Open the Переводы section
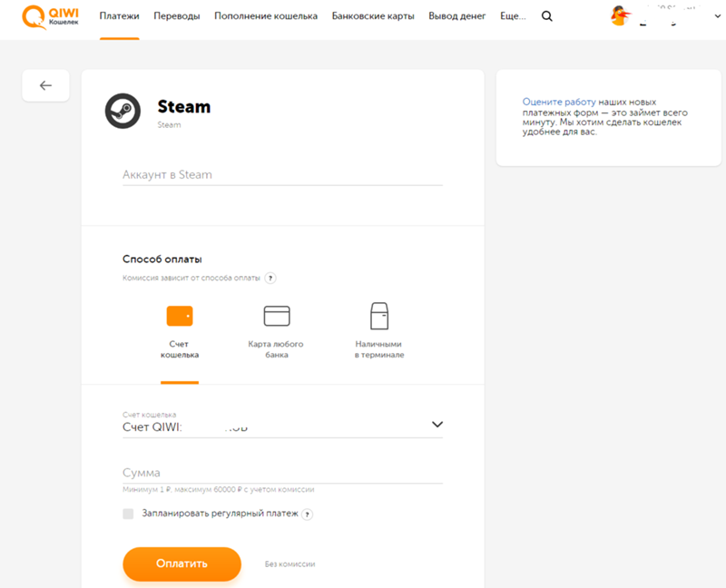This screenshot has width=726, height=588. [177, 16]
